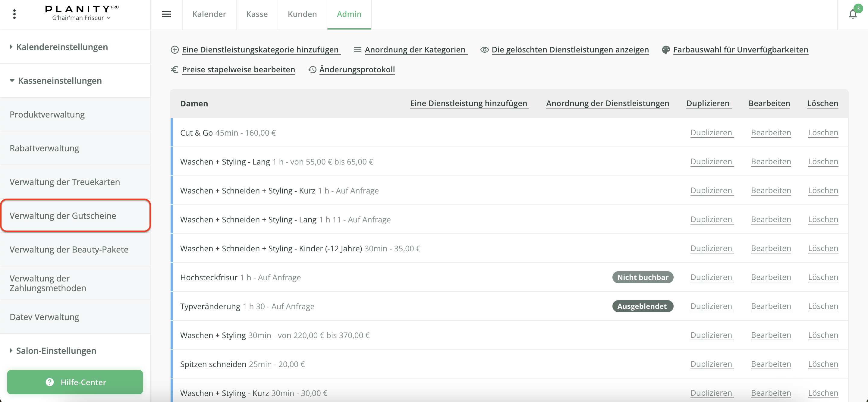868x402 pixels.
Task: Open the Kasse tab
Action: (257, 14)
